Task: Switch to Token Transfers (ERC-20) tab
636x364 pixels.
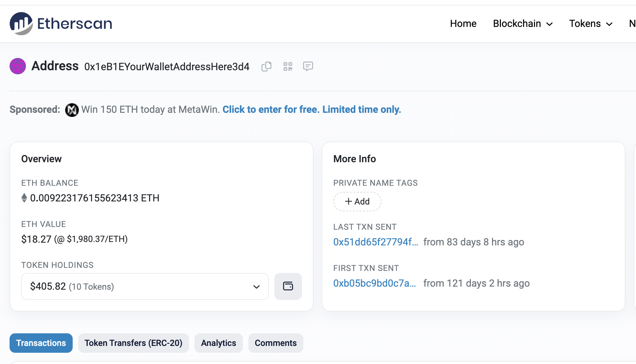Action: 133,343
